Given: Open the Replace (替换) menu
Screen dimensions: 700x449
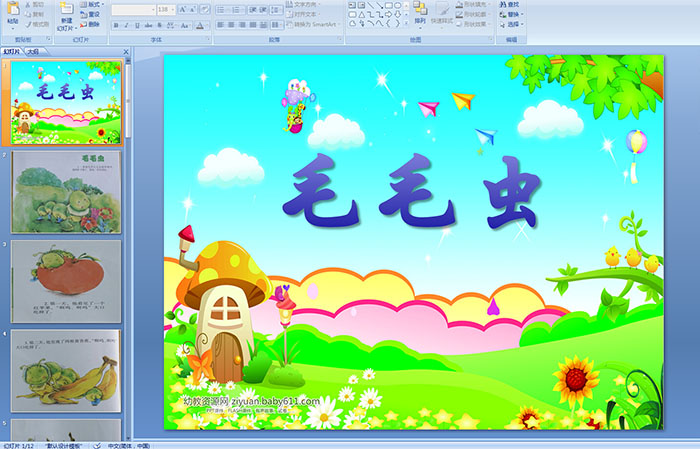Looking at the screenshot, I should point(512,14).
